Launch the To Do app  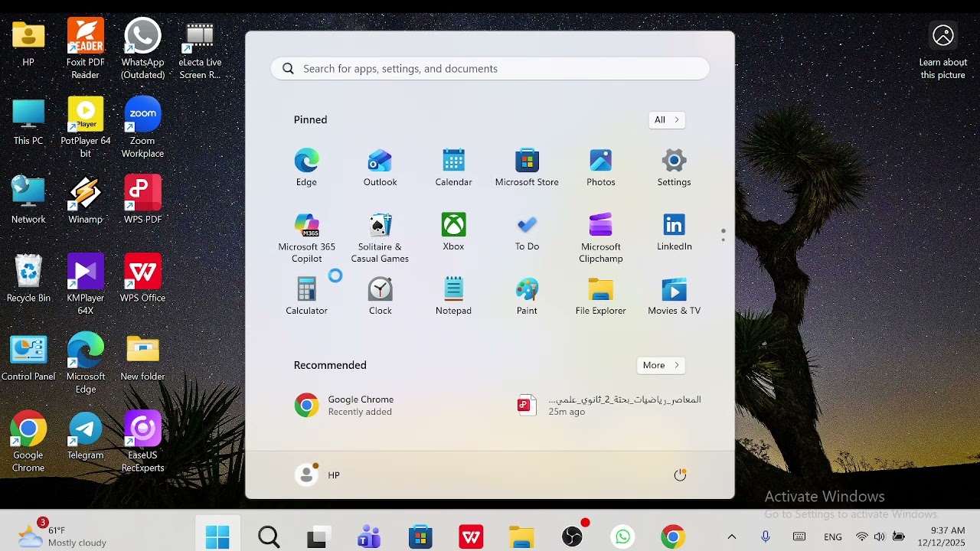click(527, 232)
